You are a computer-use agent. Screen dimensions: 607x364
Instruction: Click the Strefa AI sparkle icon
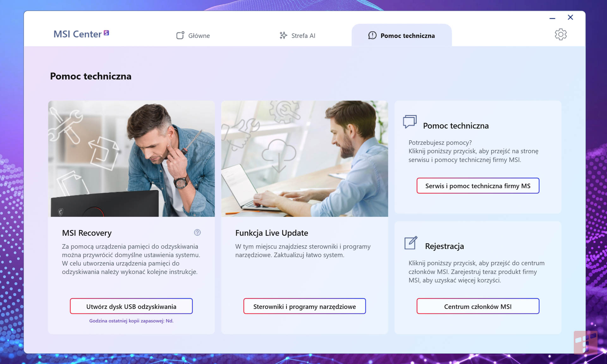pyautogui.click(x=283, y=35)
